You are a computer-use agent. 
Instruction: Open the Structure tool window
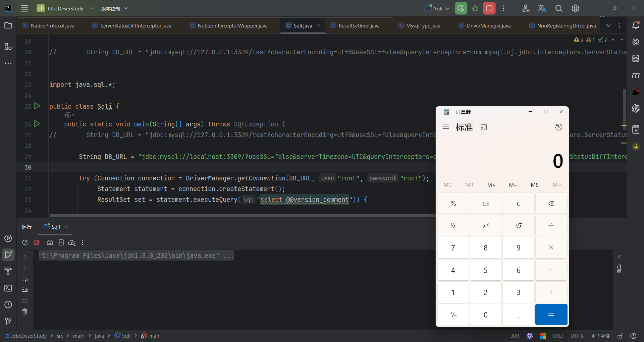(x=8, y=46)
